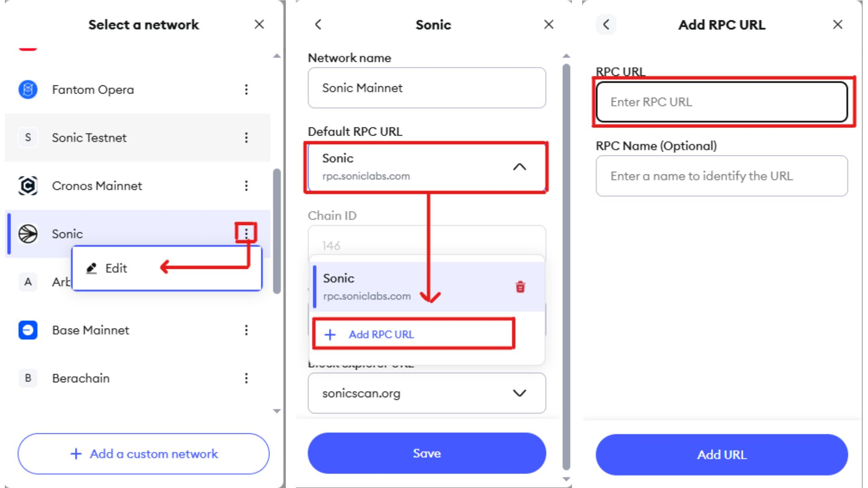Viewport: 868px width, 488px height.
Task: Click the network list scrollbar thumb
Action: [277, 230]
